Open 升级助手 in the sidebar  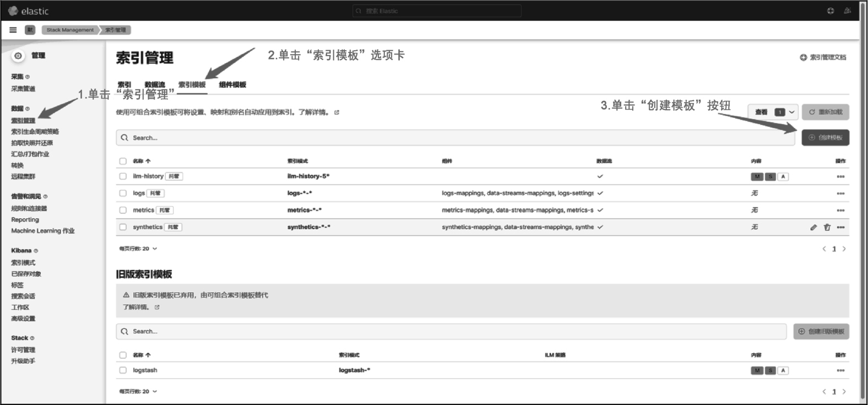[x=23, y=361]
